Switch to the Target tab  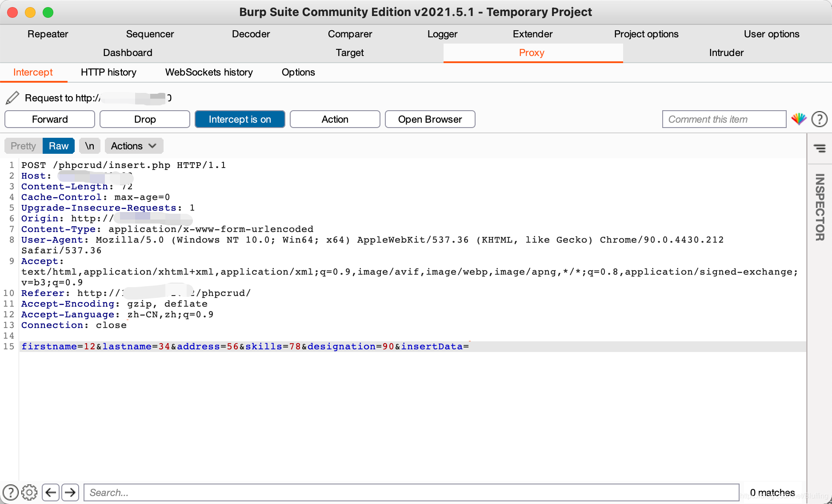tap(350, 52)
